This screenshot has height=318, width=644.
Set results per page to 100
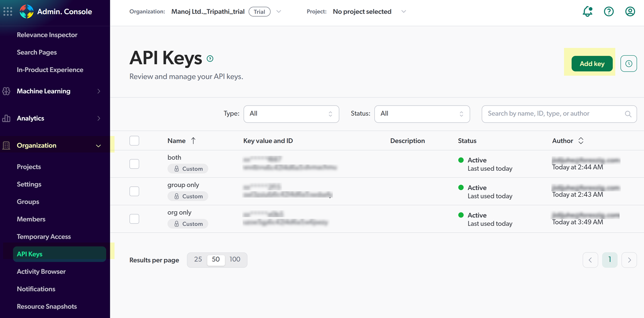[235, 260]
